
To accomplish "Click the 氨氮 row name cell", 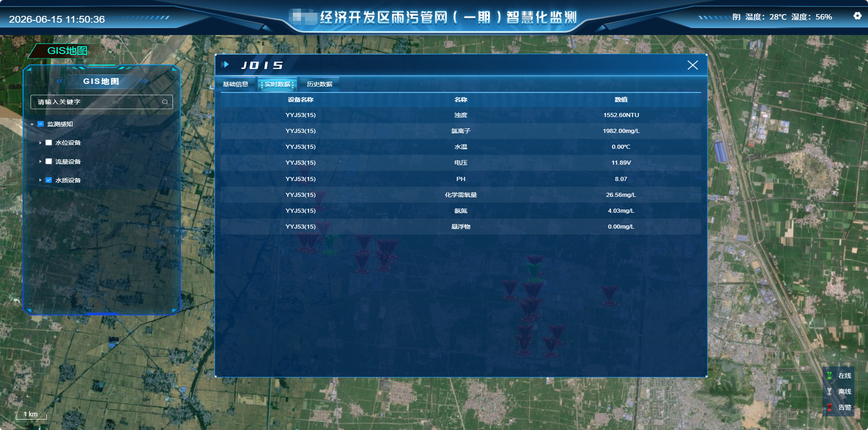I will point(461,211).
